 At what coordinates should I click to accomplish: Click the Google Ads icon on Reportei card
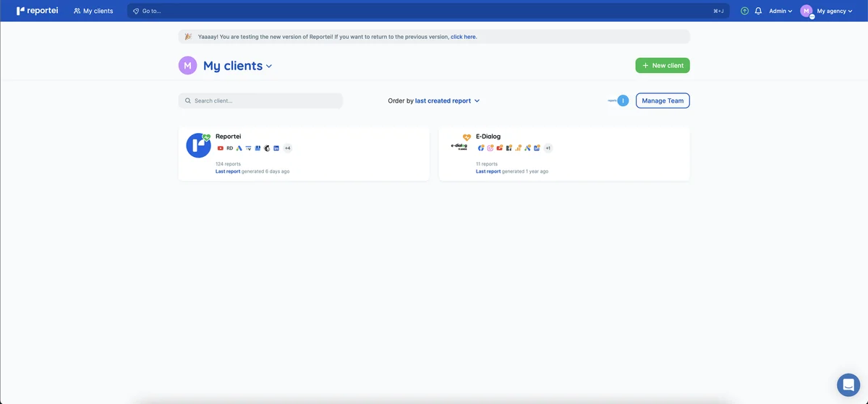pyautogui.click(x=239, y=148)
